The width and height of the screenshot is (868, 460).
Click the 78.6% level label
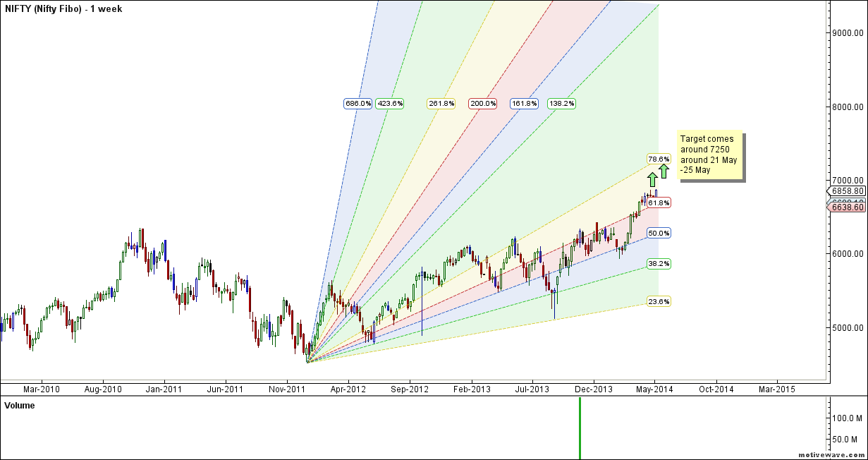click(x=659, y=159)
